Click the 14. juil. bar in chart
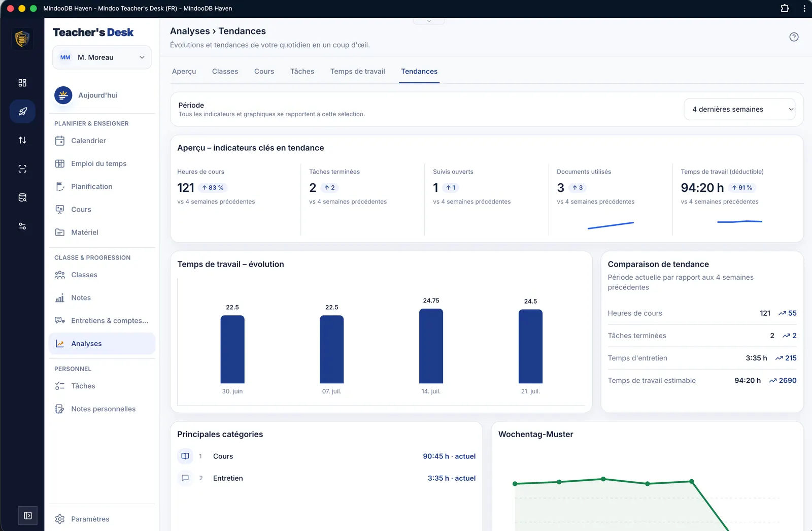Image resolution: width=812 pixels, height=531 pixels. [x=431, y=346]
